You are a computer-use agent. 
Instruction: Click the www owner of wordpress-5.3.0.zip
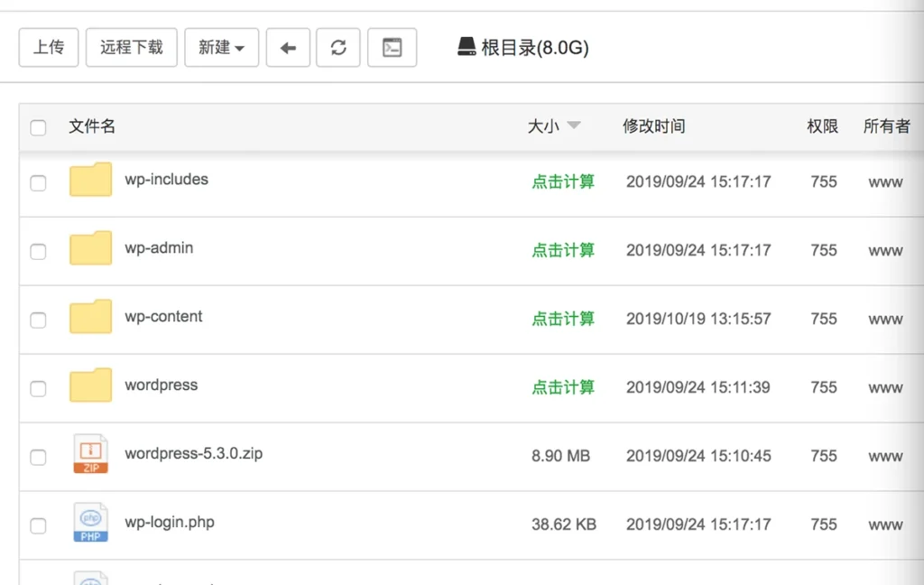point(885,457)
